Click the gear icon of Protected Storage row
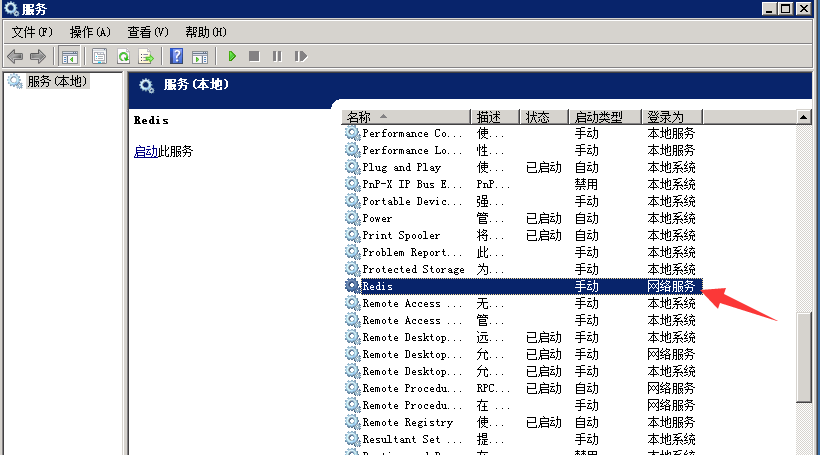The height and width of the screenshot is (455, 820). point(352,269)
